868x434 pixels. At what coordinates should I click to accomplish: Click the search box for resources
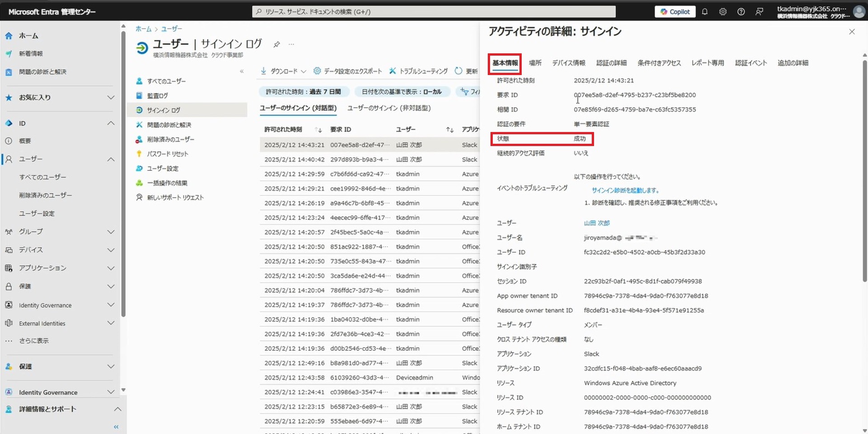(x=434, y=12)
